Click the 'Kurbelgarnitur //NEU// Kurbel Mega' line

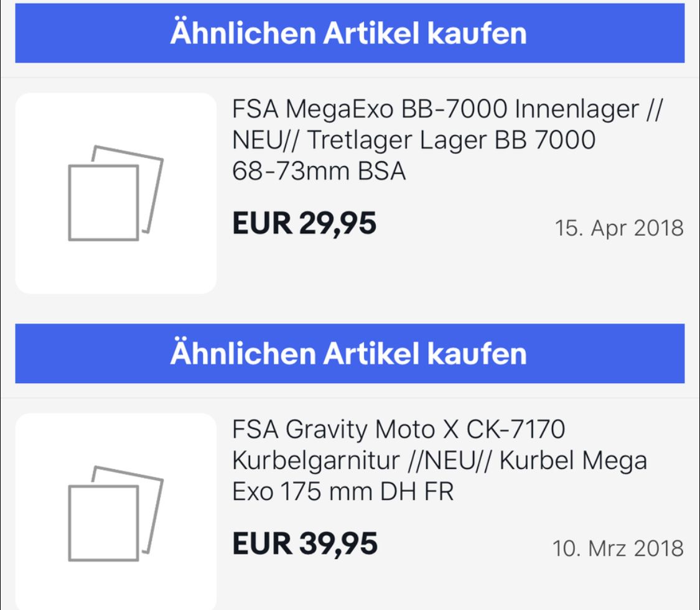coord(439,461)
